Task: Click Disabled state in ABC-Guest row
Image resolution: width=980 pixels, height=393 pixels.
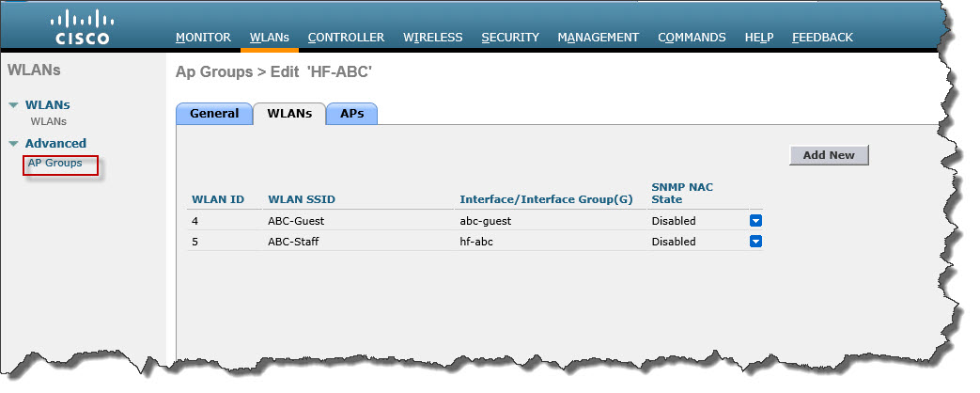Action: tap(674, 221)
